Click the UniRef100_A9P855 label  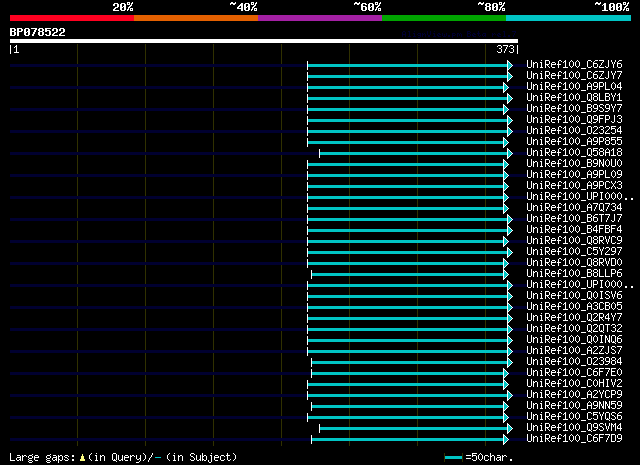click(574, 142)
